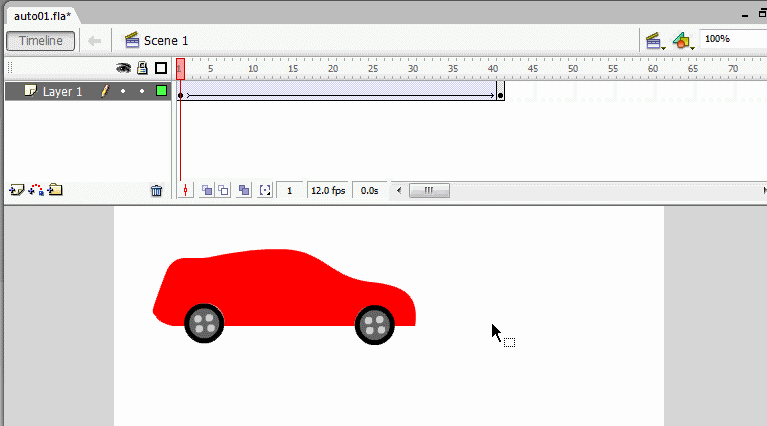Click the 100% zoom field
This screenshot has width=767, height=426.
pyautogui.click(x=733, y=39)
